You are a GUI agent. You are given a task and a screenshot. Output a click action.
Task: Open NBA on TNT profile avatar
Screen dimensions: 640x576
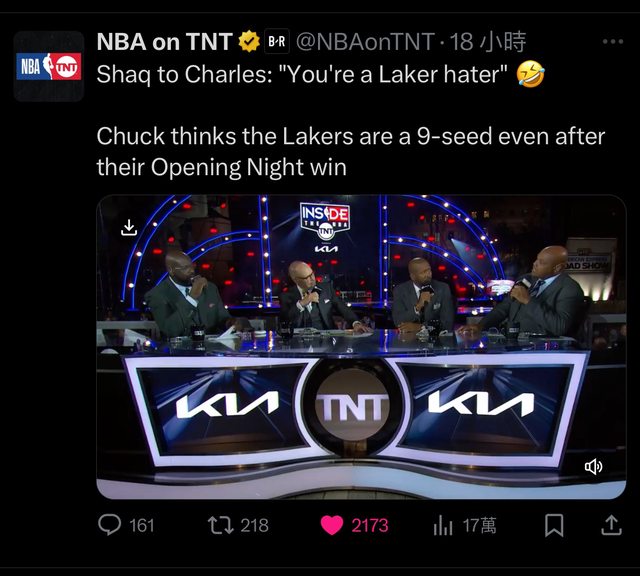coord(49,66)
